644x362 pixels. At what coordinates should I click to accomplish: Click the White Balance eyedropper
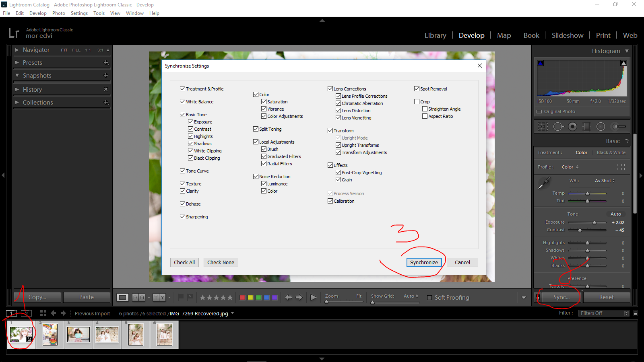point(544,183)
